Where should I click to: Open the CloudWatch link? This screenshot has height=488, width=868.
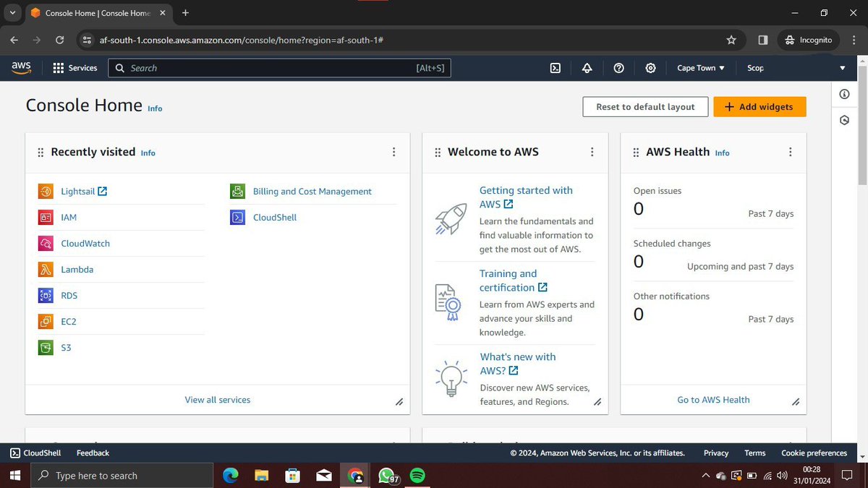(x=85, y=244)
